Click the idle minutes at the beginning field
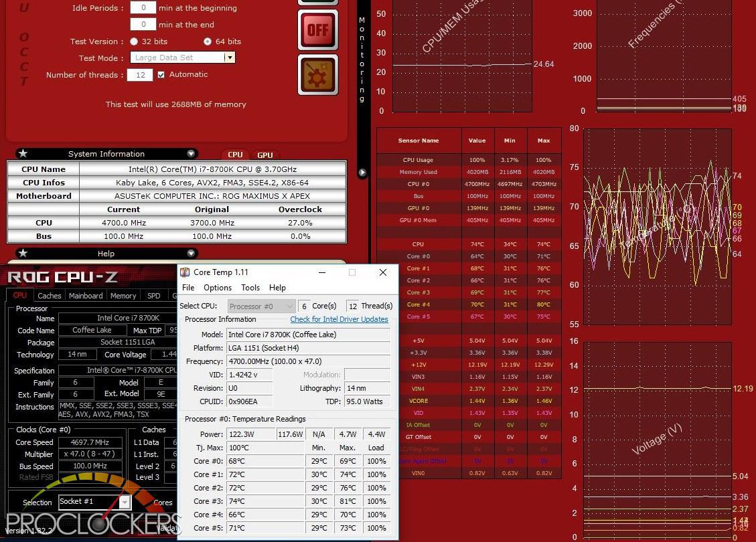The image size is (756, 542). [143, 8]
